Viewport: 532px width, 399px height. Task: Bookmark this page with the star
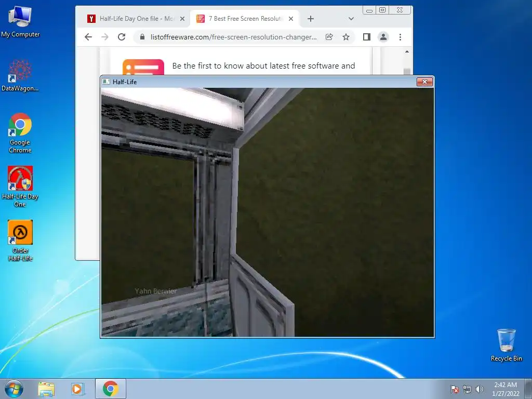(x=345, y=37)
